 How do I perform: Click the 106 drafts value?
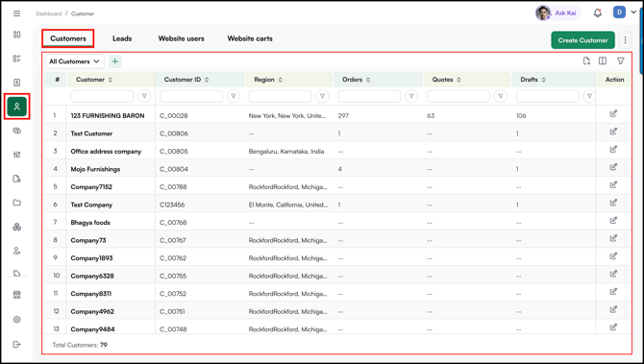(x=521, y=115)
